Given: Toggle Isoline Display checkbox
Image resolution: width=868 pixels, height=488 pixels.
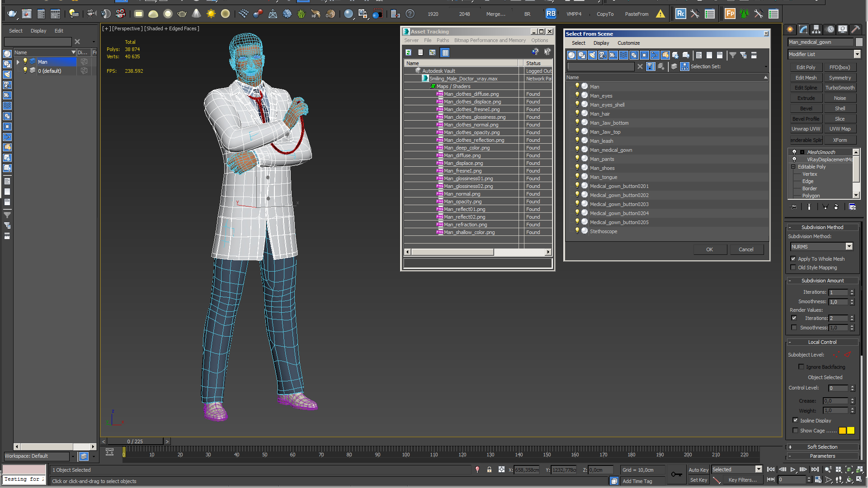Looking at the screenshot, I should [x=795, y=420].
